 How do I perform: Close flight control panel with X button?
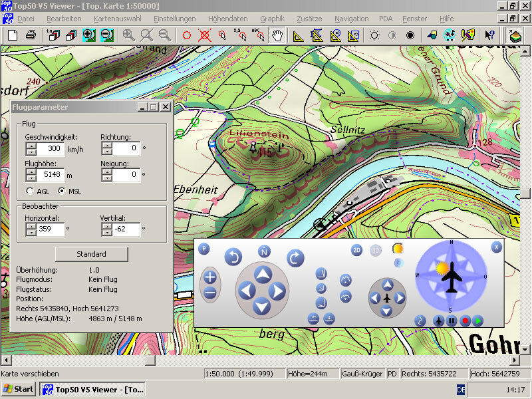coord(496,247)
